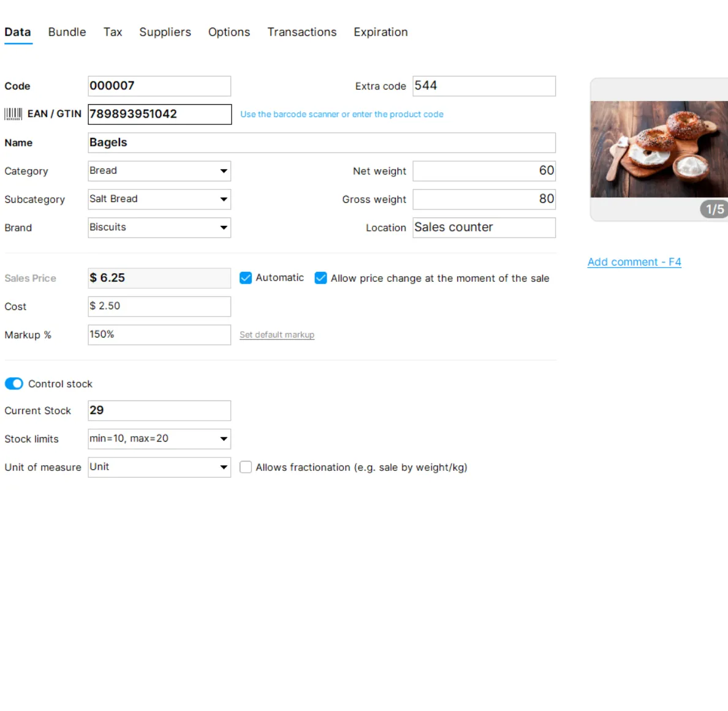
Task: Change the Brand dropdown from Biscuits
Action: (x=224, y=227)
